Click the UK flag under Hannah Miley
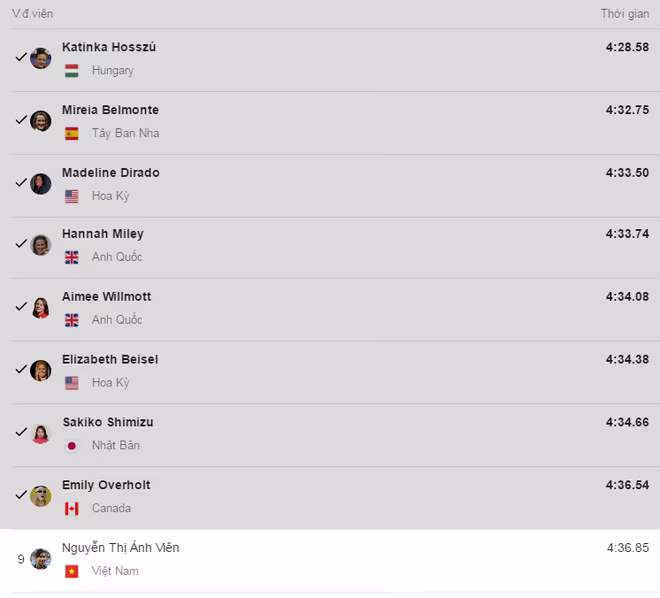Screen dimensions: 660x598 [72, 257]
